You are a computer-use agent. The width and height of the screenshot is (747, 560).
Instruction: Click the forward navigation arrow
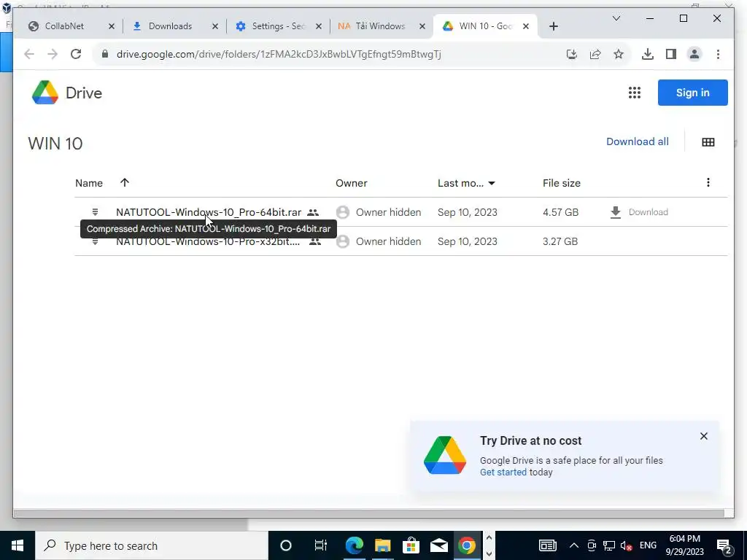tap(53, 54)
